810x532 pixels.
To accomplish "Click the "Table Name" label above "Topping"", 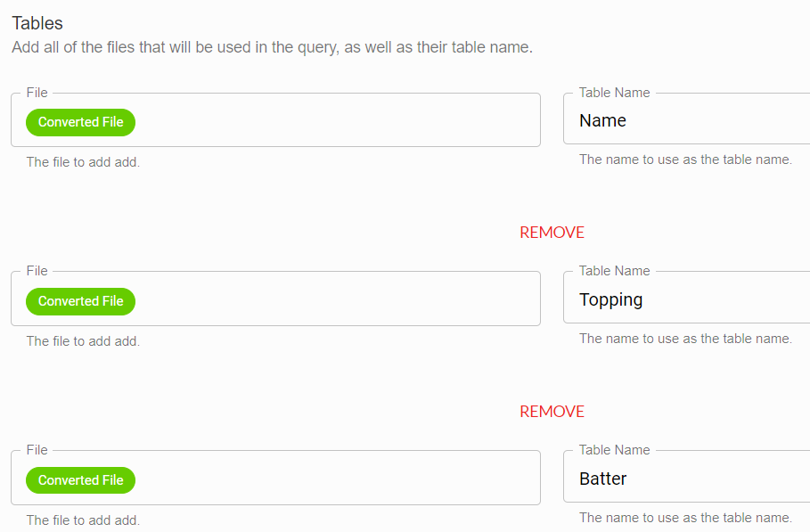I will tap(614, 271).
